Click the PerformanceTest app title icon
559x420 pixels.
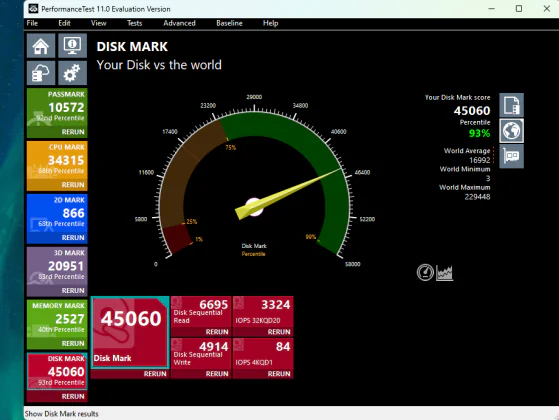tap(33, 9)
